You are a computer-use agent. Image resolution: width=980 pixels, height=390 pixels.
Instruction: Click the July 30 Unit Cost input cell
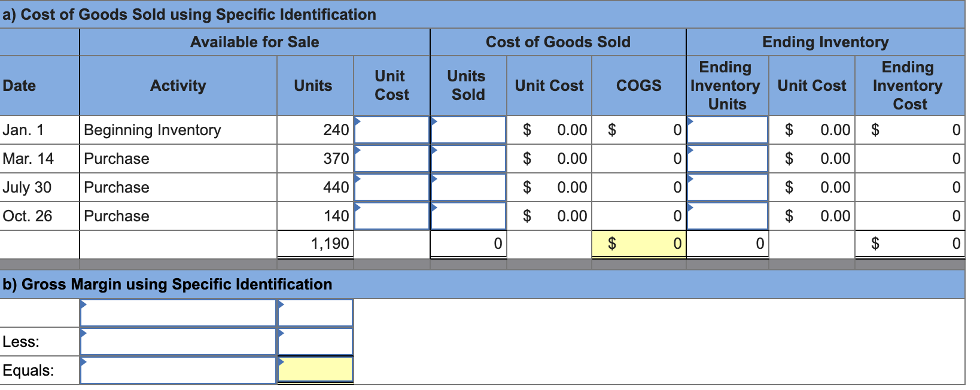coord(392,187)
